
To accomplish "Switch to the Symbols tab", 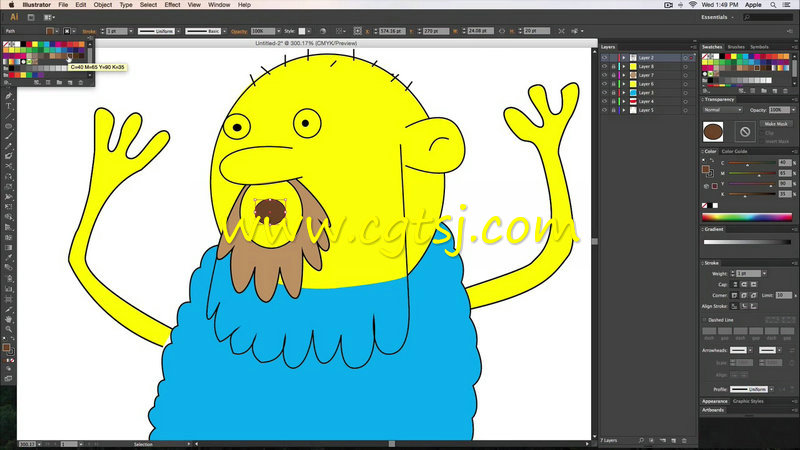I will tap(759, 47).
